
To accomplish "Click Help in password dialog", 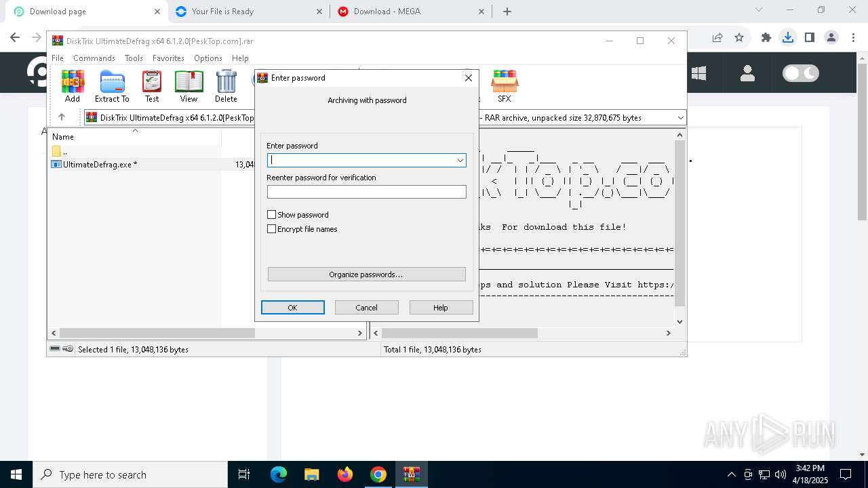I will (441, 308).
